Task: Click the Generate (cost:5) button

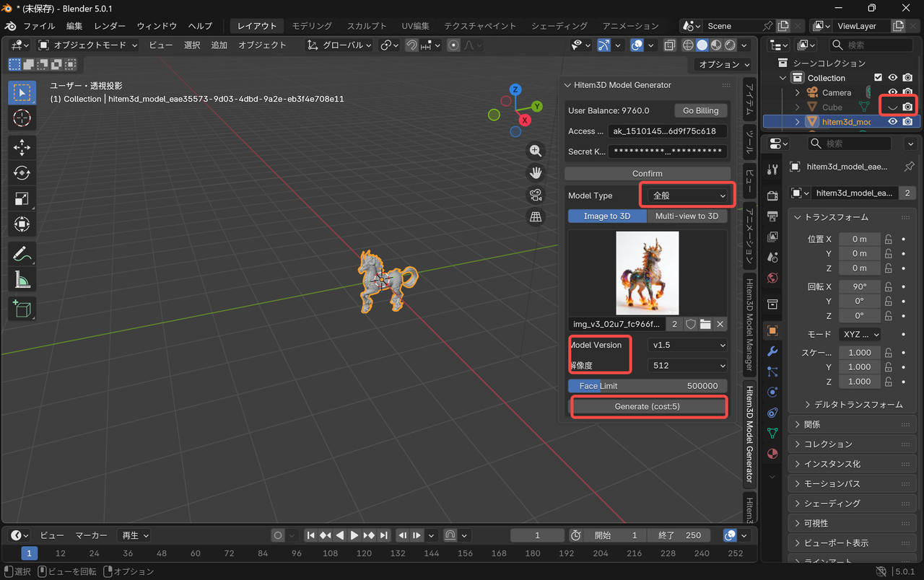Action: pos(648,406)
